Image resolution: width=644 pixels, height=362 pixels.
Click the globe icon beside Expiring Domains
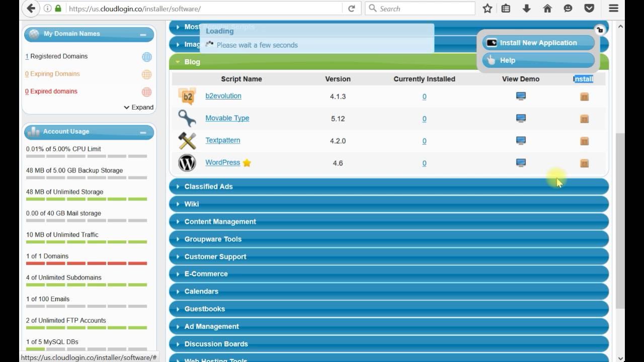[x=146, y=74]
